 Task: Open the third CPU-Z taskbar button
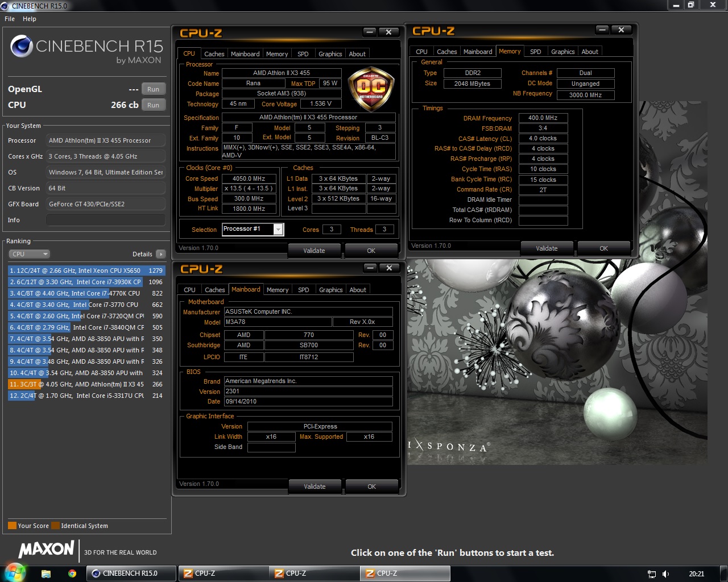pos(405,573)
